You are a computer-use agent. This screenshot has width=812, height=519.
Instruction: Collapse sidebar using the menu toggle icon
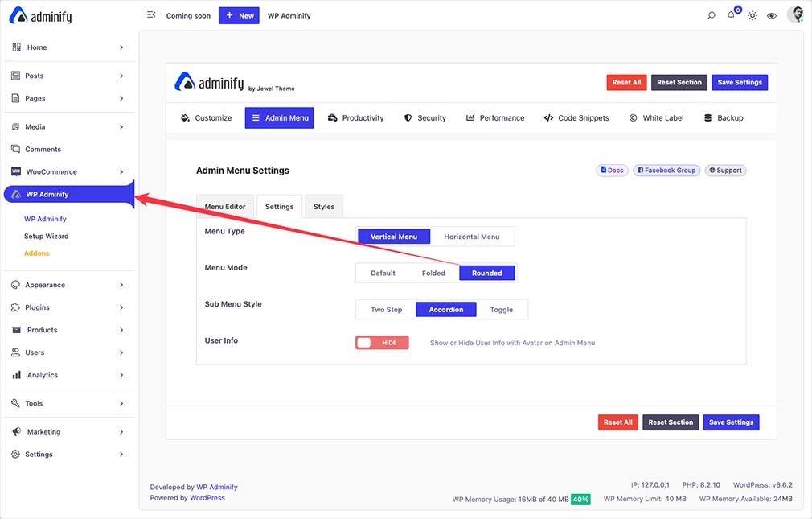[x=151, y=15]
